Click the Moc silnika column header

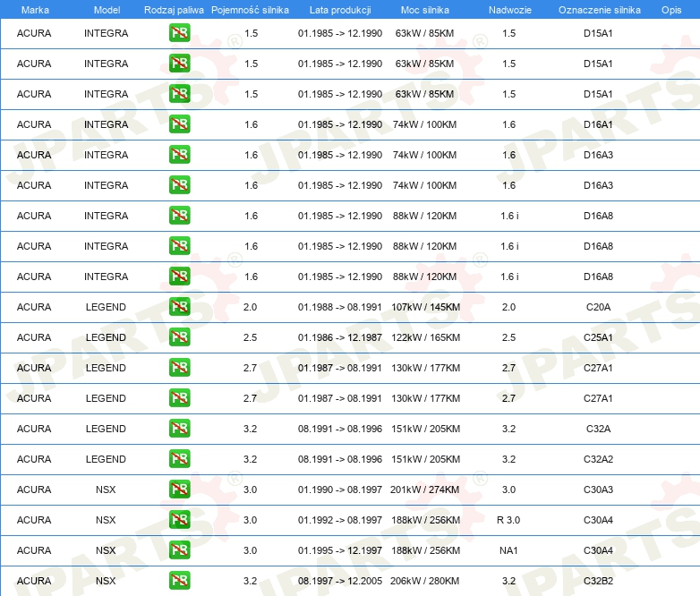tap(425, 10)
